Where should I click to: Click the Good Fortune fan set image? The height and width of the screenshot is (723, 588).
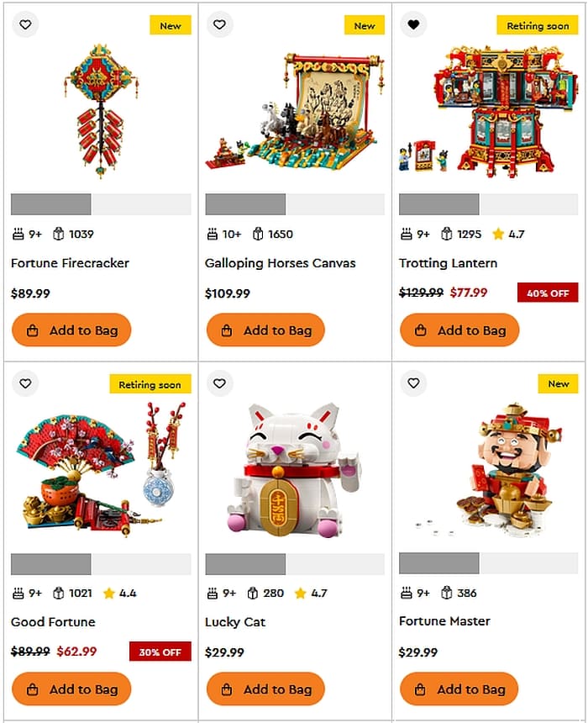point(101,469)
